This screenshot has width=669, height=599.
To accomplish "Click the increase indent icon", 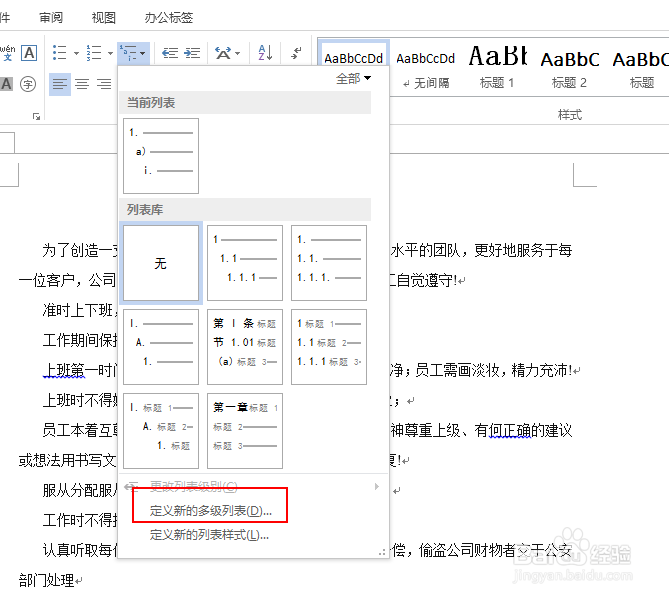I will (192, 53).
